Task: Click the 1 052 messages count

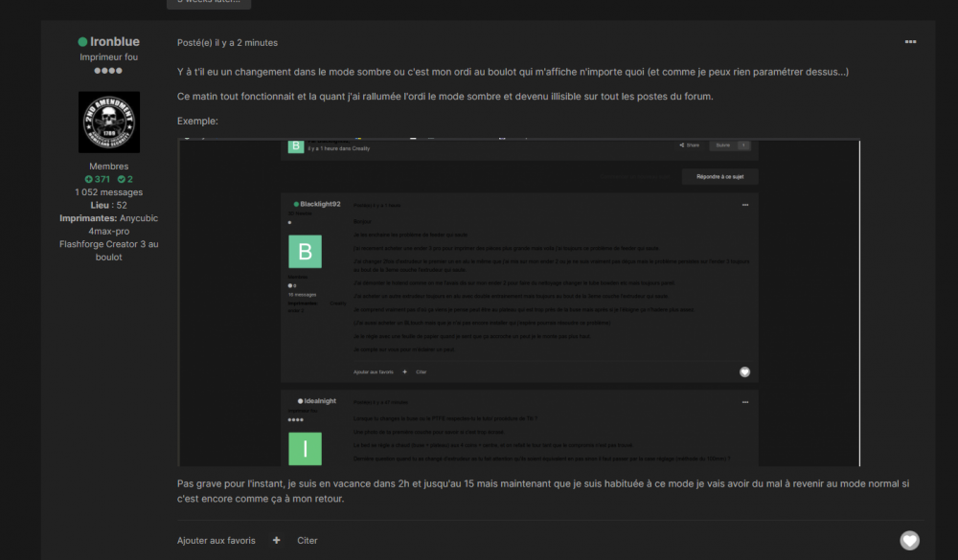Action: point(108,192)
